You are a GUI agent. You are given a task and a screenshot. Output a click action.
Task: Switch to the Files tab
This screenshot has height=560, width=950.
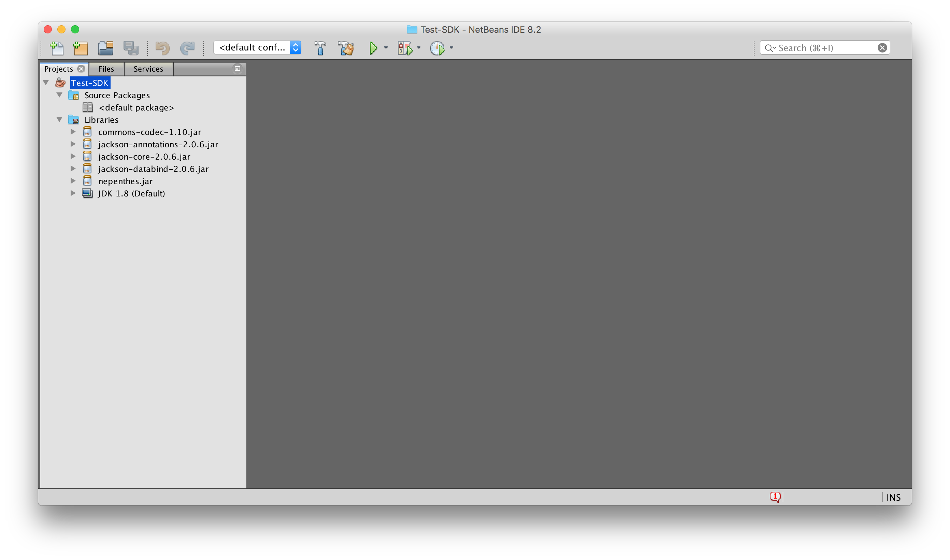click(x=106, y=69)
